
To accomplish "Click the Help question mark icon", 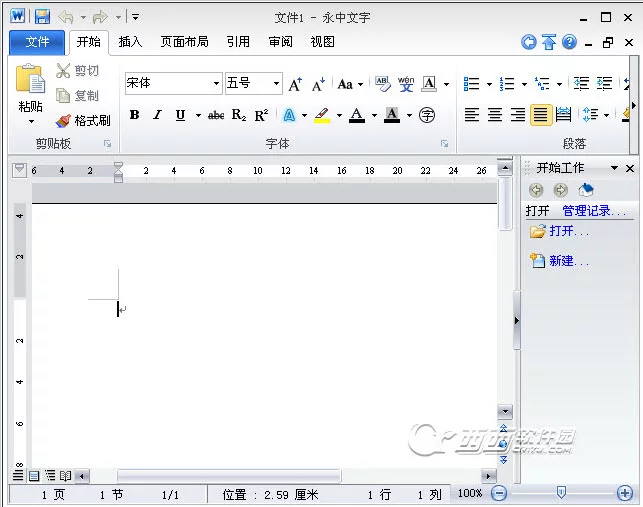I will [x=569, y=42].
